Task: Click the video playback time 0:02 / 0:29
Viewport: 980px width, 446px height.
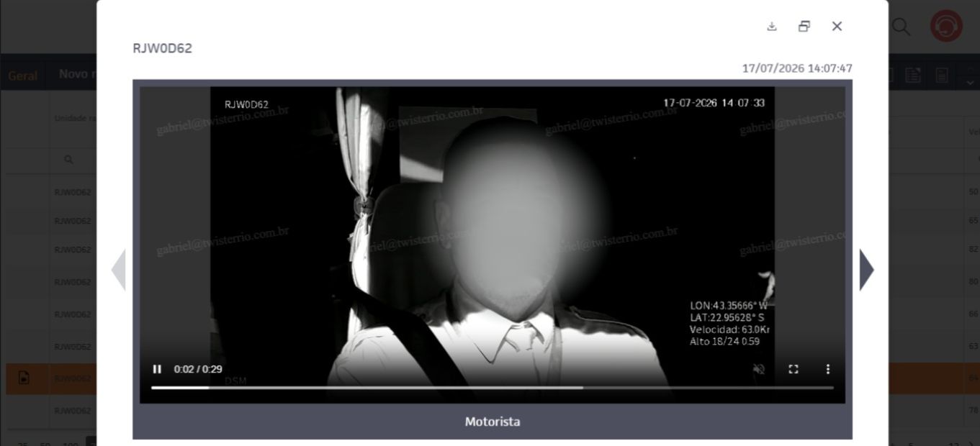Action: (x=197, y=369)
